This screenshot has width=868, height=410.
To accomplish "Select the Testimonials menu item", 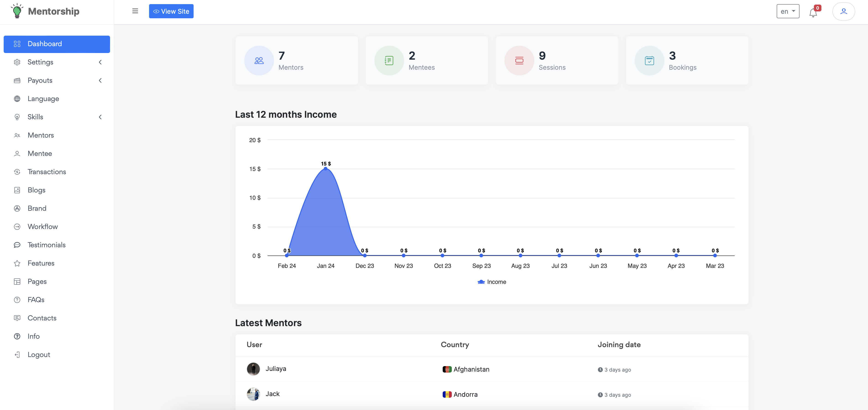I will [47, 245].
